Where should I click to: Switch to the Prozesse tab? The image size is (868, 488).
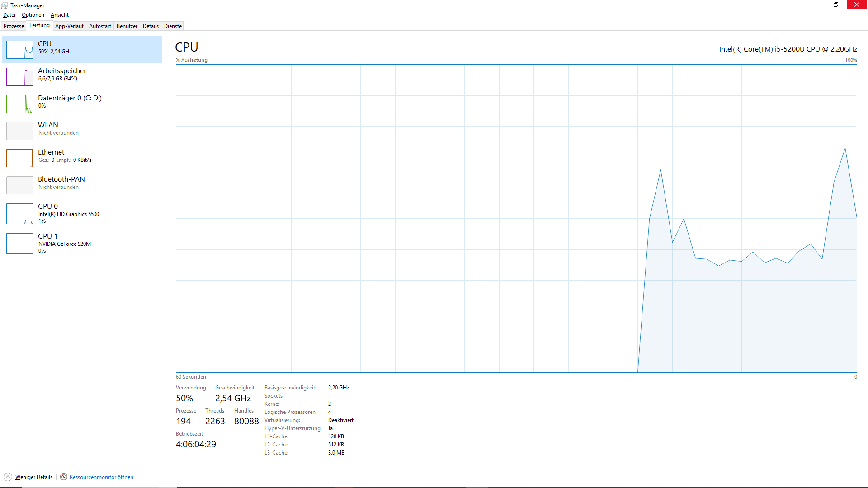click(14, 26)
